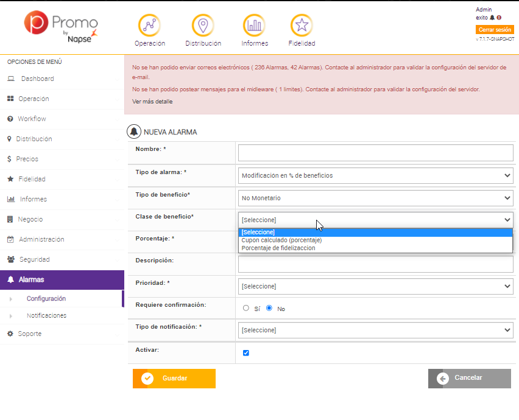Click the notification bell beside exito
This screenshot has height=420, width=519.
(x=492, y=18)
